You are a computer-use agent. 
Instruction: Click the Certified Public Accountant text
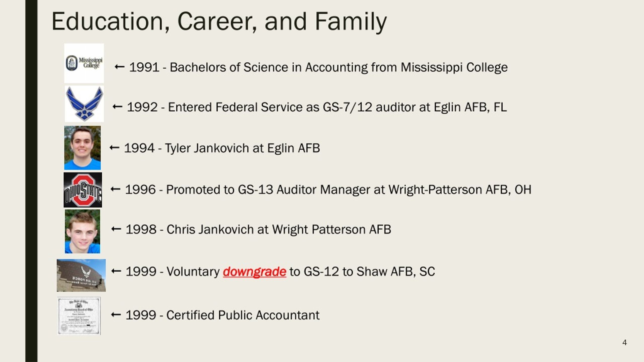pos(243,315)
